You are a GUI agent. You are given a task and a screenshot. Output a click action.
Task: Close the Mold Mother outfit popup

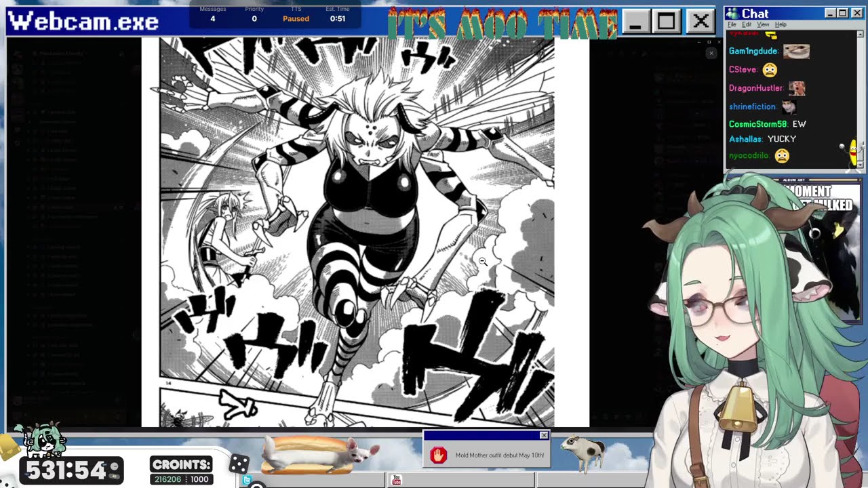tap(544, 435)
